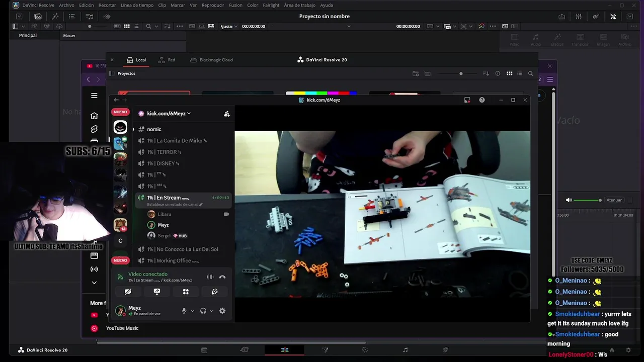
Task: Open the Edición menu
Action: (86, 5)
